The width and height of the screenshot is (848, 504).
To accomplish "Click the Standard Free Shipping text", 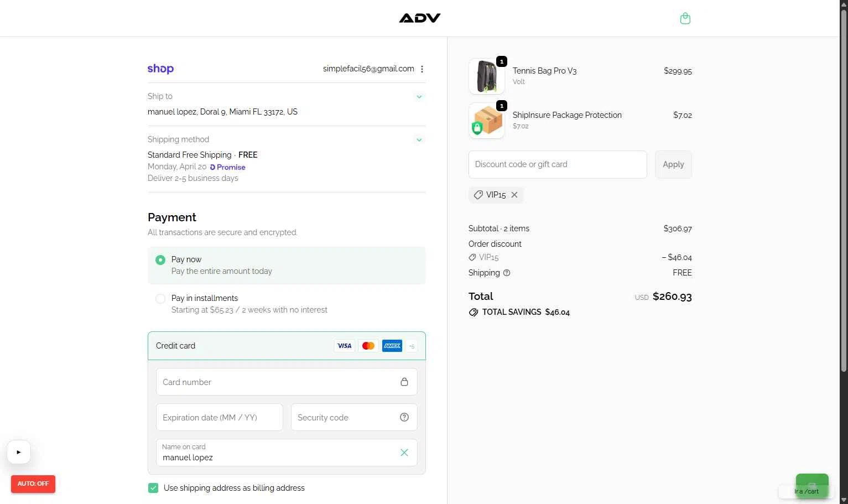I will tap(189, 155).
